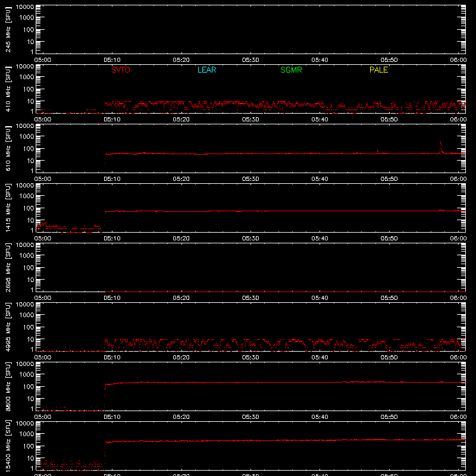
Task: Click the 05:00 tick under the 610 MHz panel
Action: point(43,179)
